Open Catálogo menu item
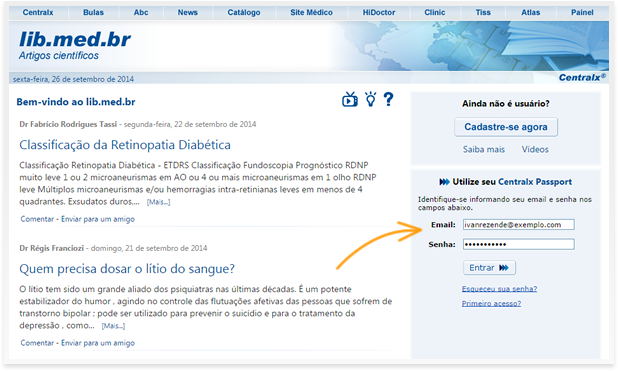 coord(244,13)
